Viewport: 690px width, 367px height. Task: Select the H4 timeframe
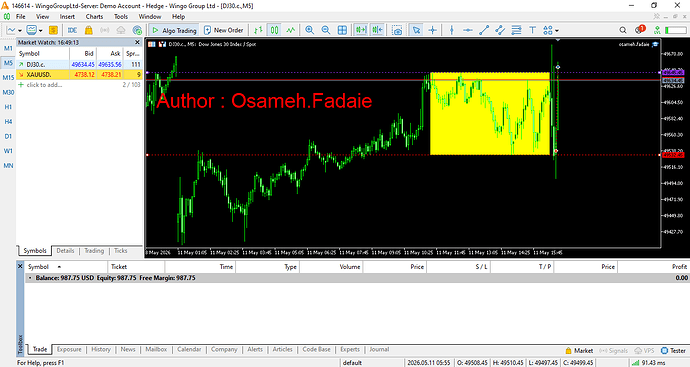tap(8, 121)
